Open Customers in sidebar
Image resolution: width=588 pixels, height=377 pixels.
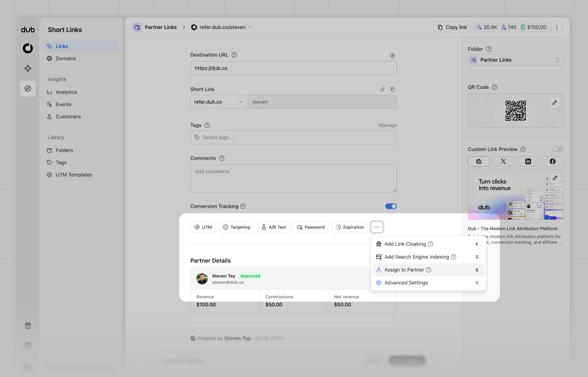point(81,117)
